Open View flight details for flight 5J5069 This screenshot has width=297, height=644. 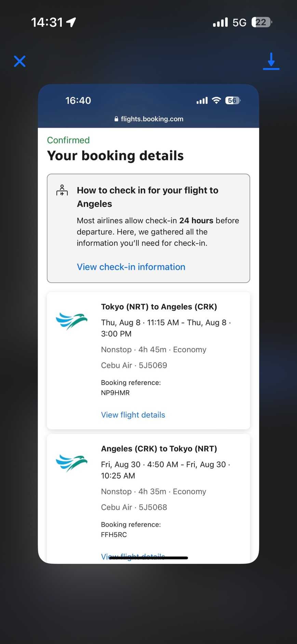(x=133, y=415)
